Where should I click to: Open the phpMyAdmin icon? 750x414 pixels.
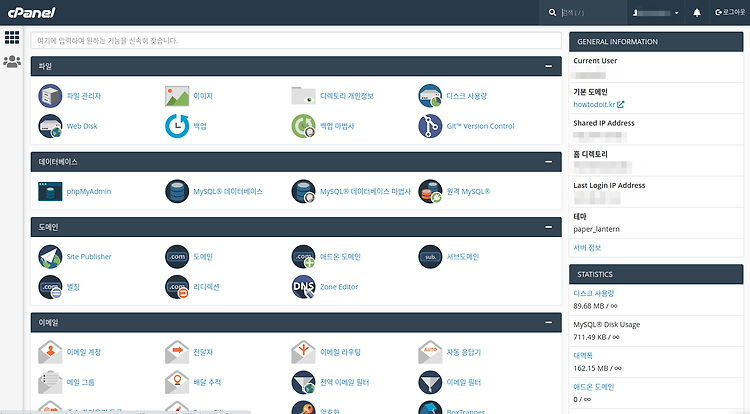pyautogui.click(x=50, y=191)
